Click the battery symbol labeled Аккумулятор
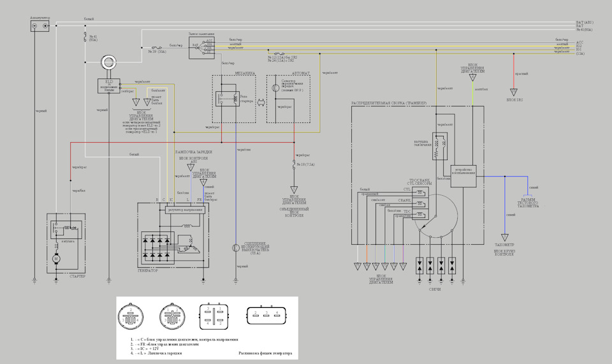Screen dimensions: 612x364 [x=40, y=26]
